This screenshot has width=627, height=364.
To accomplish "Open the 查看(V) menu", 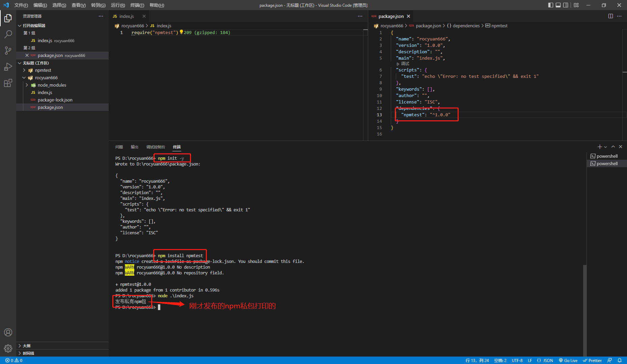I will click(x=78, y=5).
